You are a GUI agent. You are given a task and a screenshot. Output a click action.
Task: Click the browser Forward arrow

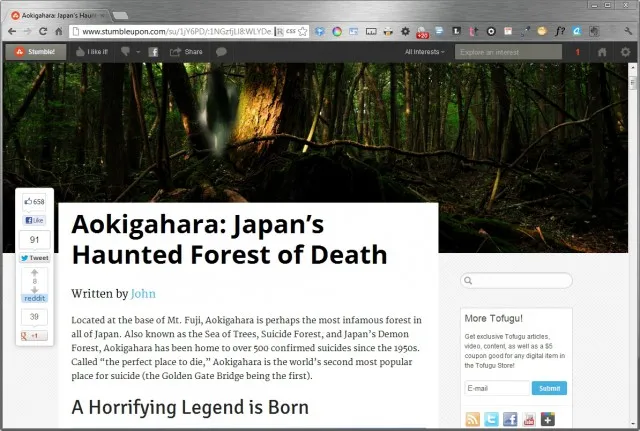pyautogui.click(x=27, y=31)
